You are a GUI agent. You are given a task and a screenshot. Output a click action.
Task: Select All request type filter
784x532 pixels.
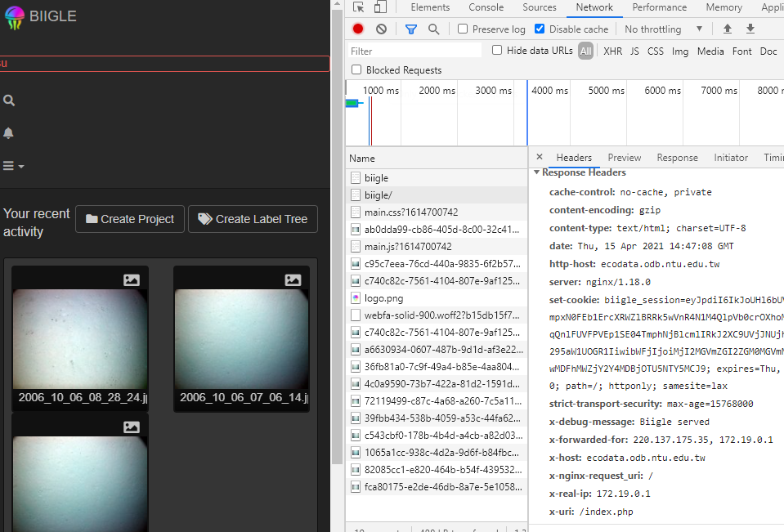[585, 51]
